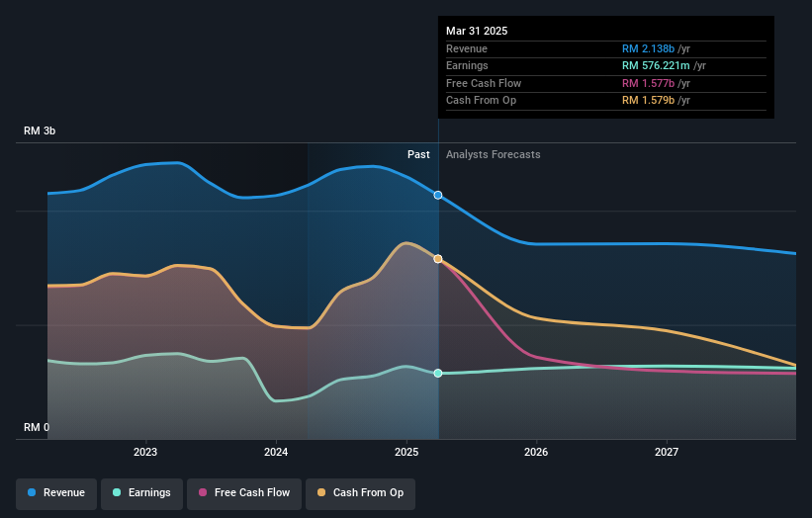Image resolution: width=812 pixels, height=518 pixels.
Task: Toggle the Free Cash Flow legend button
Action: pyautogui.click(x=244, y=493)
